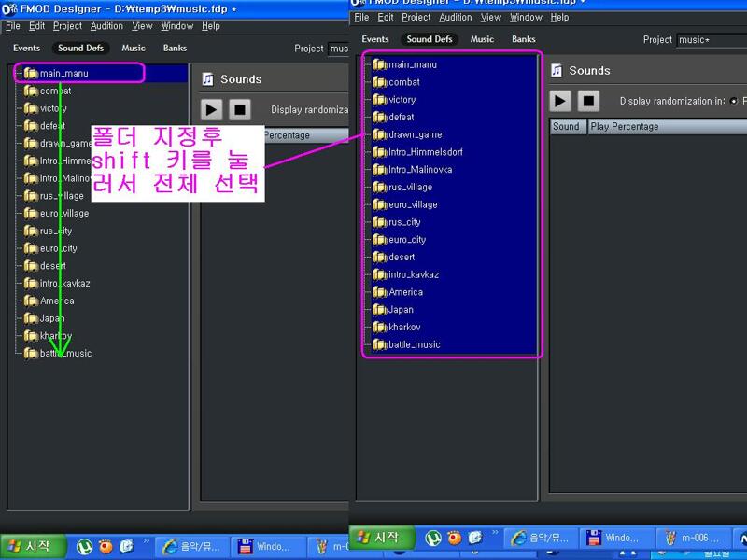Viewport: 747px width, 560px height.
Task: Open Window menu in right window
Action: point(526,18)
